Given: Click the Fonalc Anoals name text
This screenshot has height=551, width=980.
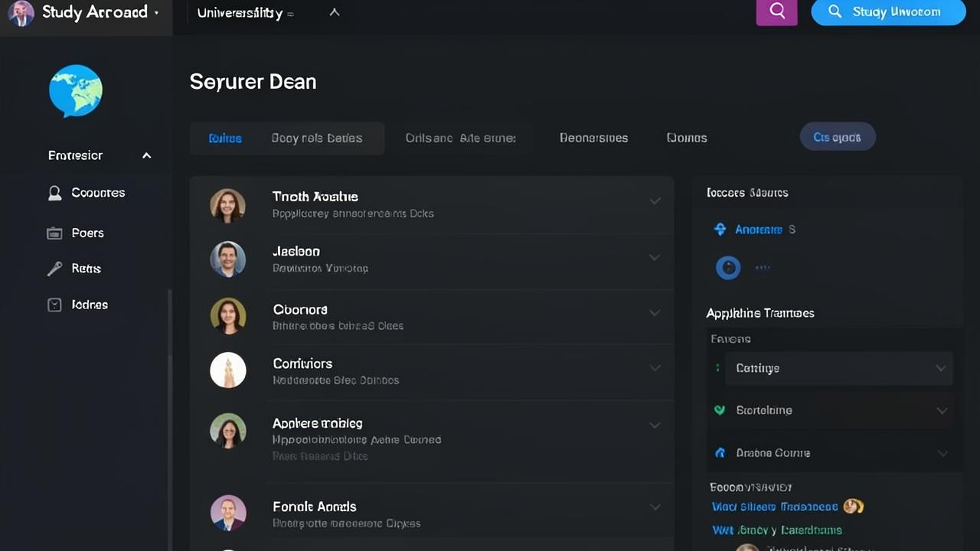Looking at the screenshot, I should [x=315, y=507].
